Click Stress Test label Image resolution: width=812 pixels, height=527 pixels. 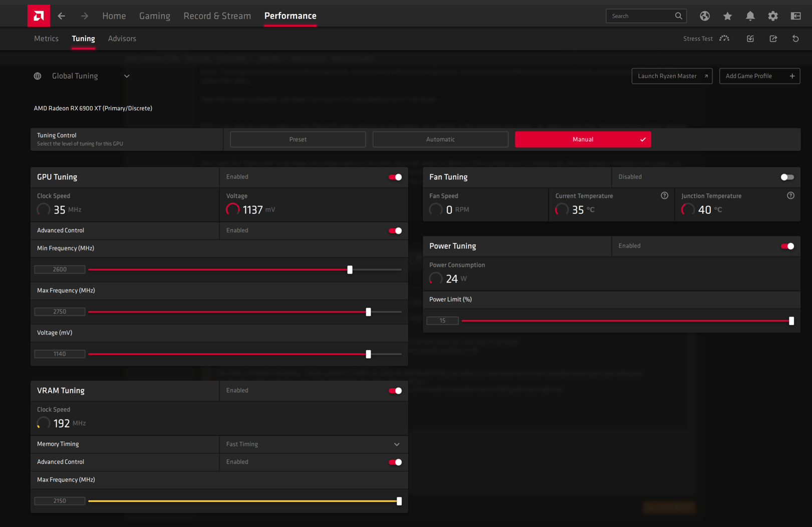tap(698, 39)
